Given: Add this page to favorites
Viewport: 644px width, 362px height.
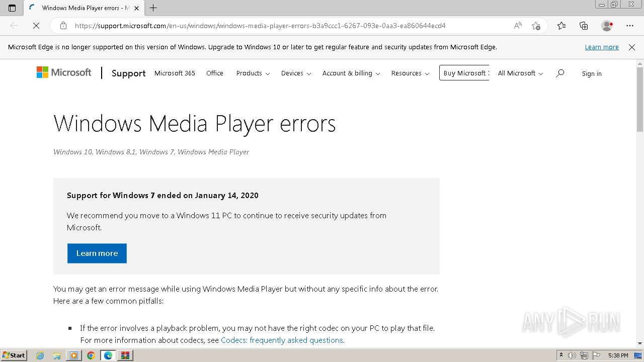Looking at the screenshot, I should point(536,26).
